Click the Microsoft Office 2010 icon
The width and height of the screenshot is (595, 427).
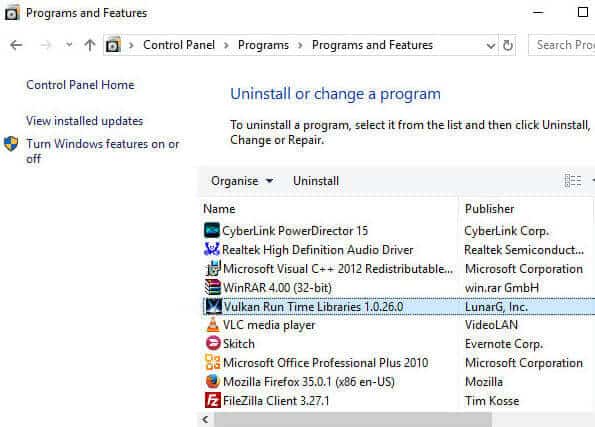(212, 362)
